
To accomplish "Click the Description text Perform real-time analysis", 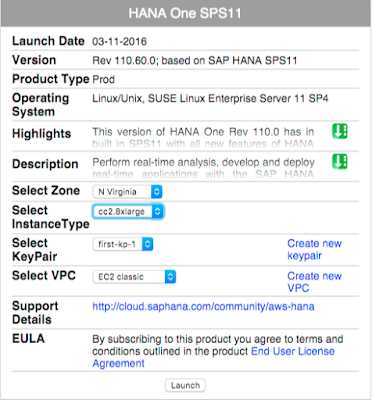I will click(x=203, y=168).
